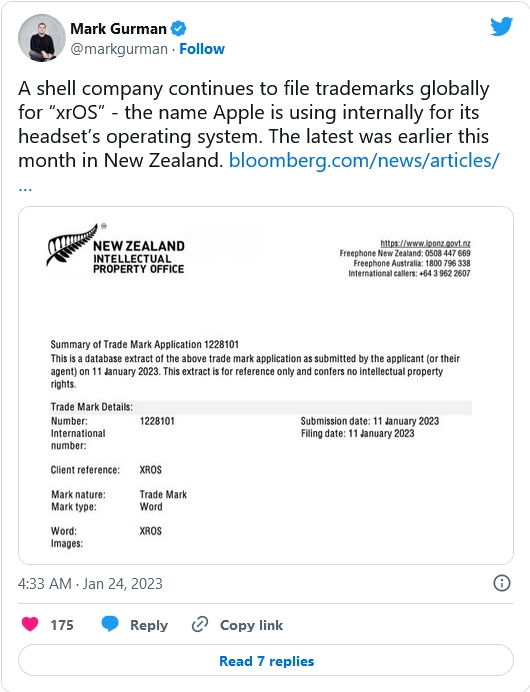Click the blue verified badge
Viewport: 530px width, 692px height.
click(x=178, y=29)
